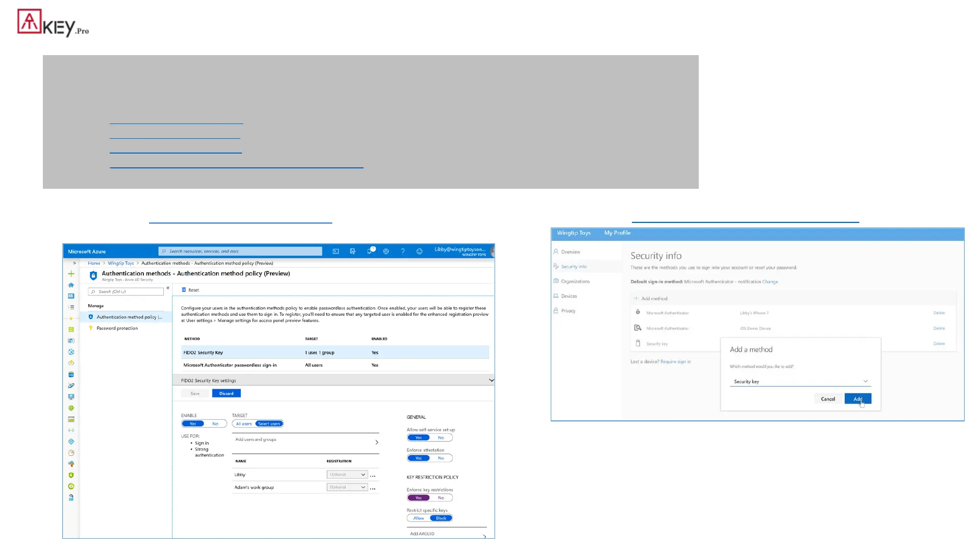
Task: Click the Discard button
Action: click(x=226, y=393)
